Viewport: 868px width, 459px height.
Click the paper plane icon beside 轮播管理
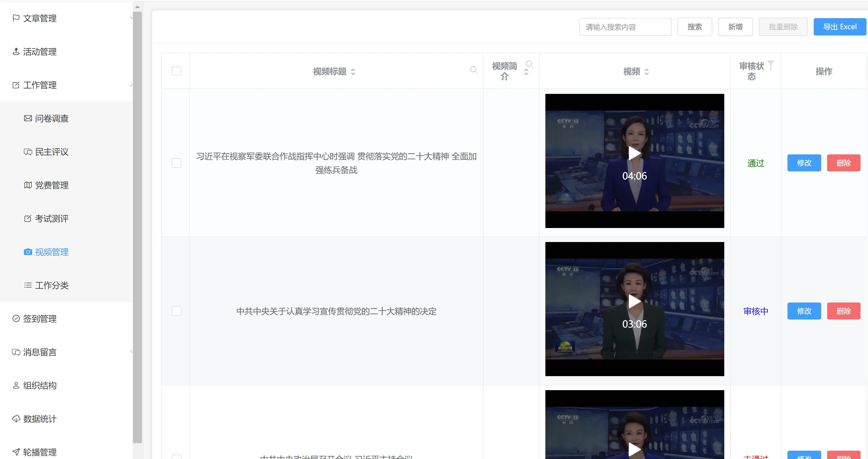click(x=16, y=452)
